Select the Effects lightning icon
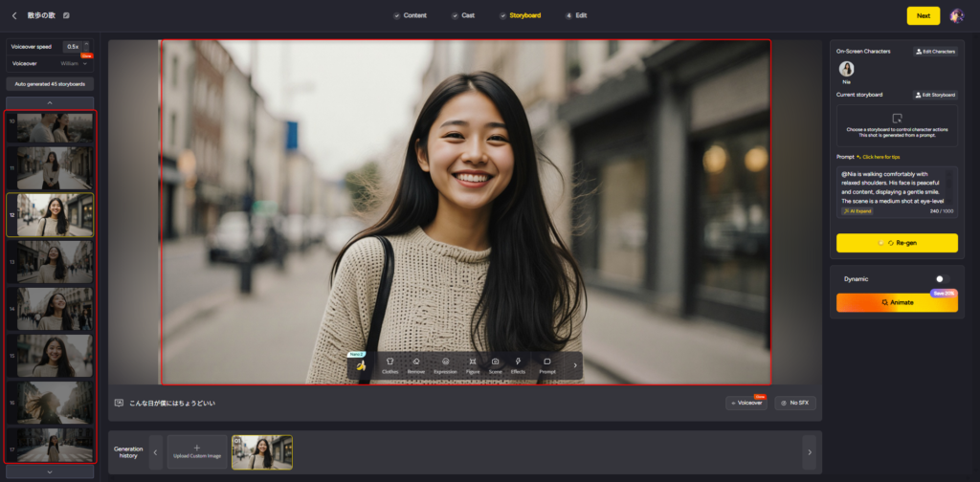The image size is (980, 482). (x=518, y=364)
